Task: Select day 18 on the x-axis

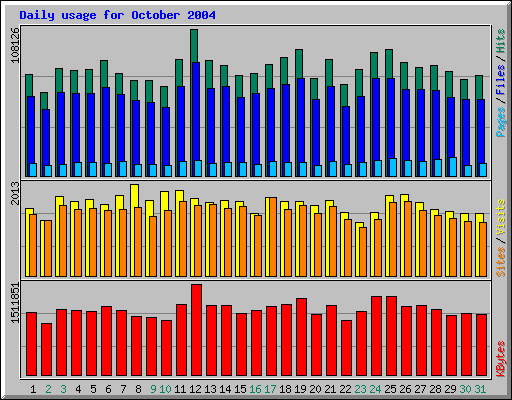Action: pyautogui.click(x=285, y=389)
